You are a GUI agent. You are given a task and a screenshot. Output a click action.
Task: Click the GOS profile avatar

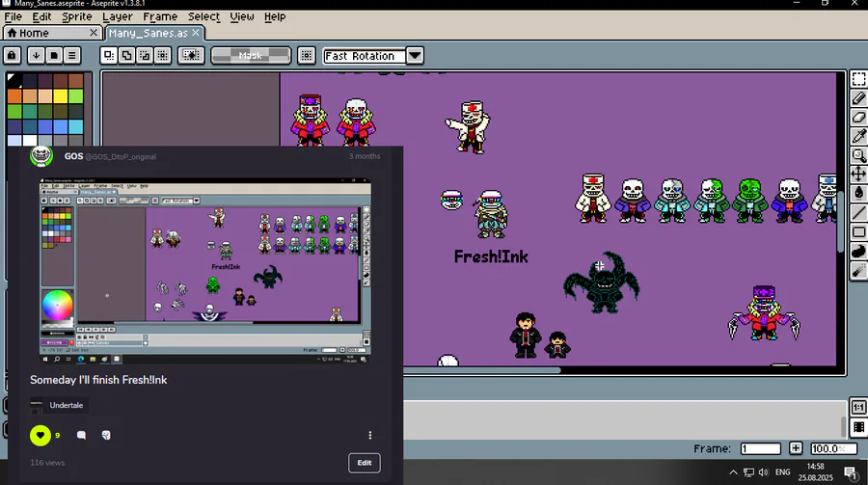[41, 156]
